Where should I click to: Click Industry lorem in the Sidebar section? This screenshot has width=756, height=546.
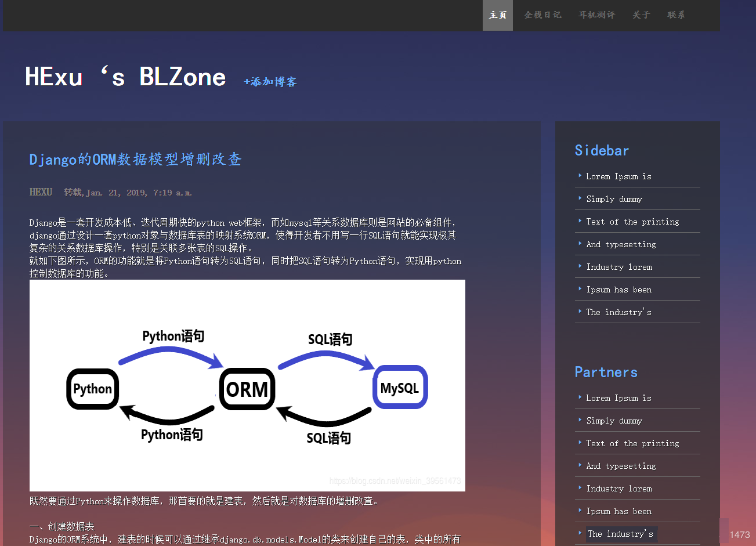point(619,267)
